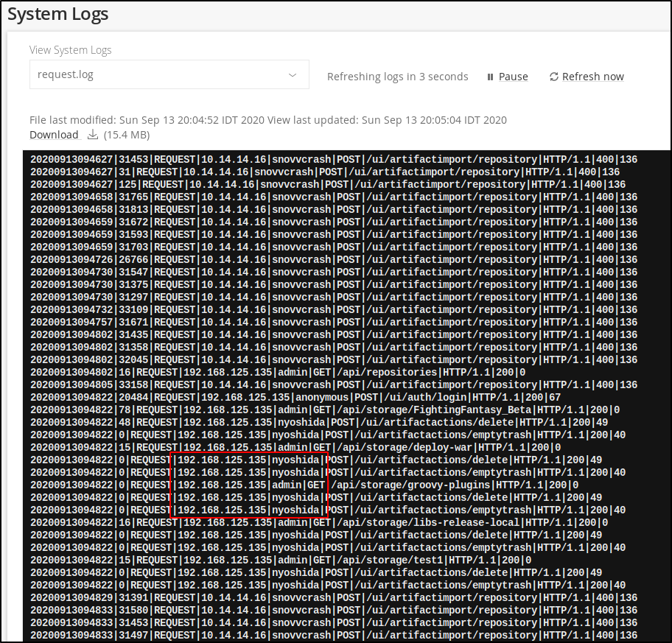Viewport: 672px width, 643px height.
Task: Click the pause icon beside Pause
Action: 490,77
